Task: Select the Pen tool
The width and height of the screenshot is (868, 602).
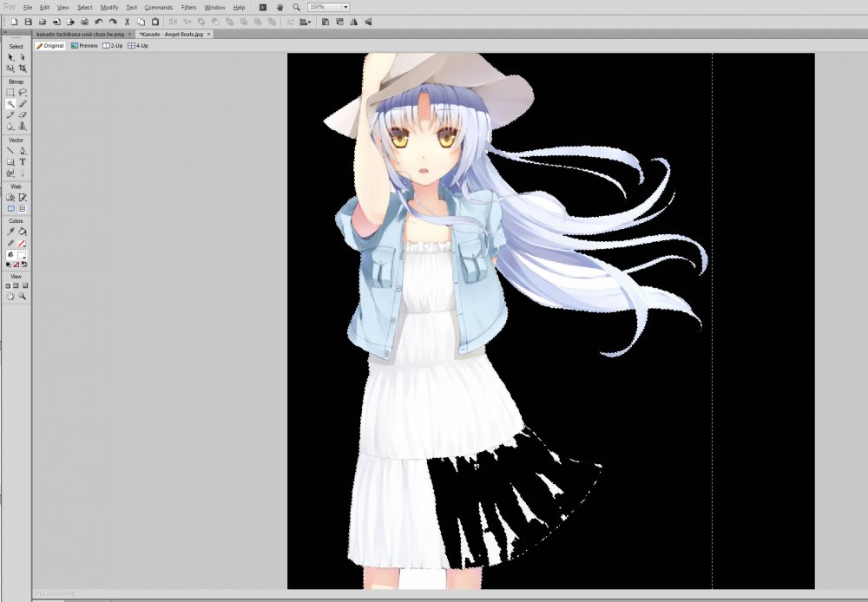Action: [x=23, y=151]
